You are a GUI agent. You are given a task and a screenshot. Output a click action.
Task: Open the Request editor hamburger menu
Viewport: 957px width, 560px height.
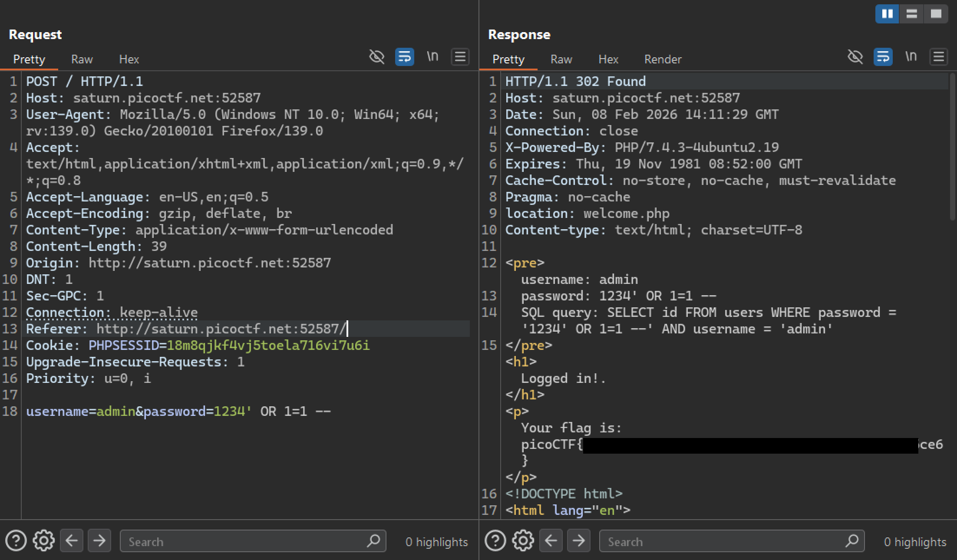coord(460,56)
